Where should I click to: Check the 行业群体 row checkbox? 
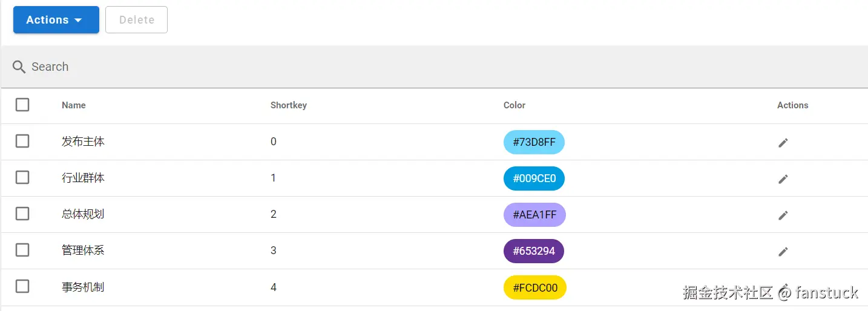pyautogui.click(x=22, y=177)
